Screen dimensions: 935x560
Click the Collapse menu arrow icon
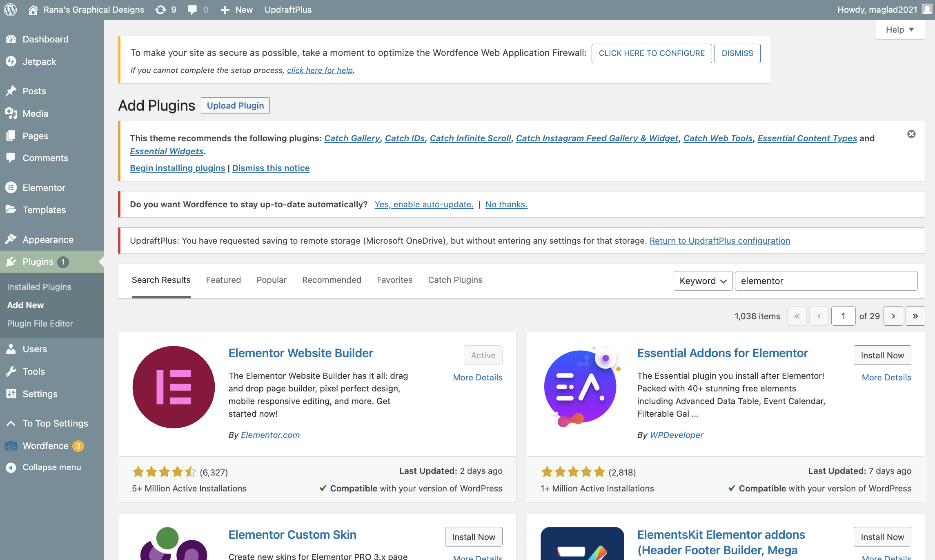click(11, 467)
